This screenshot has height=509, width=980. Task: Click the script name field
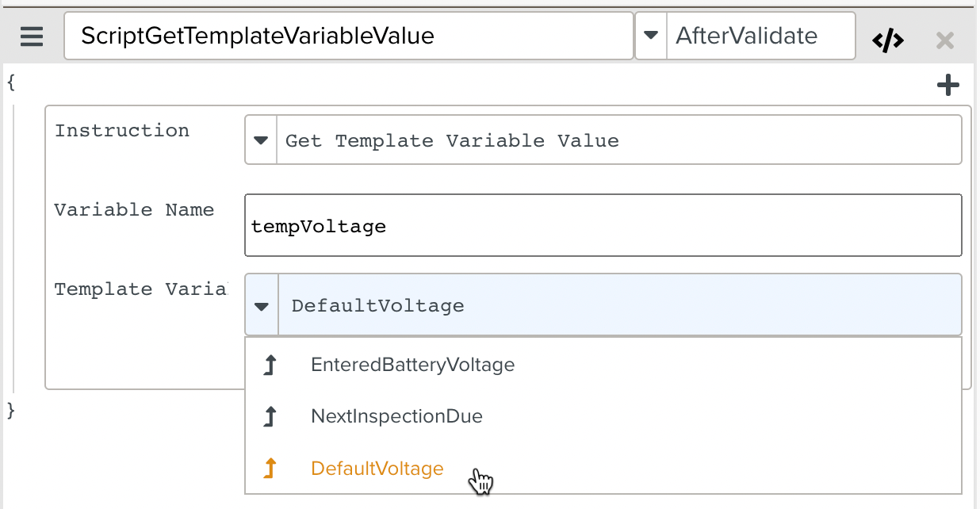349,36
